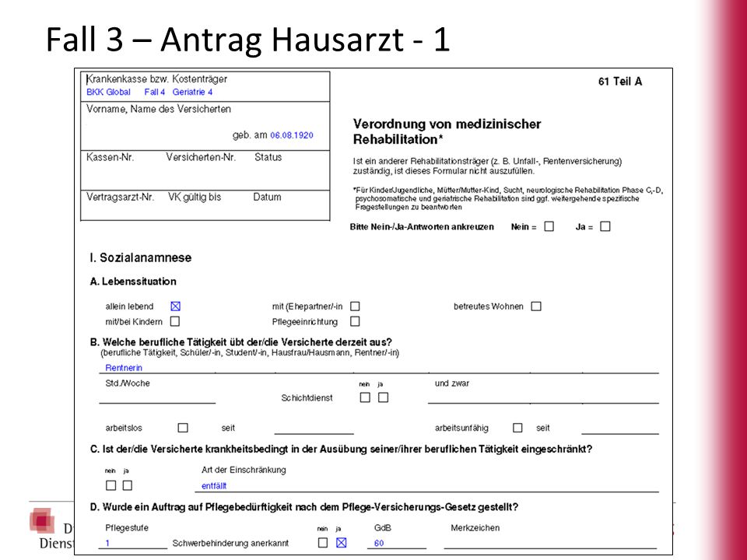Viewport: 747px width, 560px height.
Task: Click the 'geb. am' label
Action: (x=250, y=135)
